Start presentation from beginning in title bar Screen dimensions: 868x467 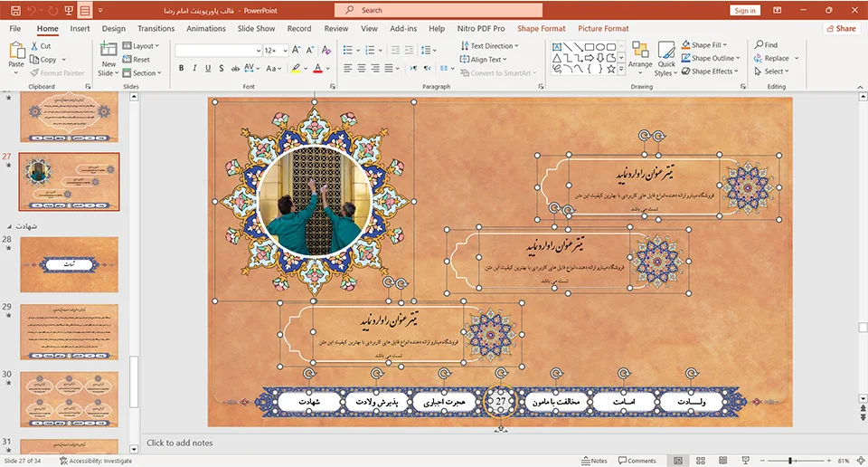[x=69, y=10]
